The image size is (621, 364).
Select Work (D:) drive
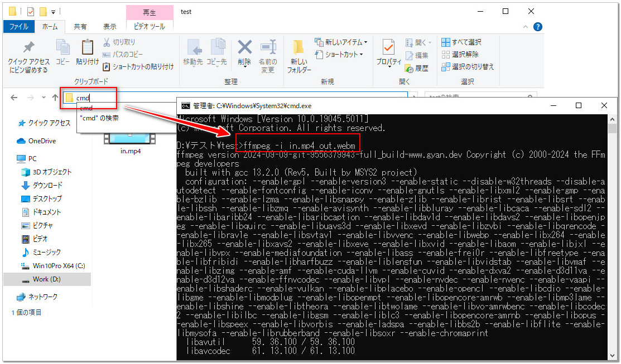47,279
